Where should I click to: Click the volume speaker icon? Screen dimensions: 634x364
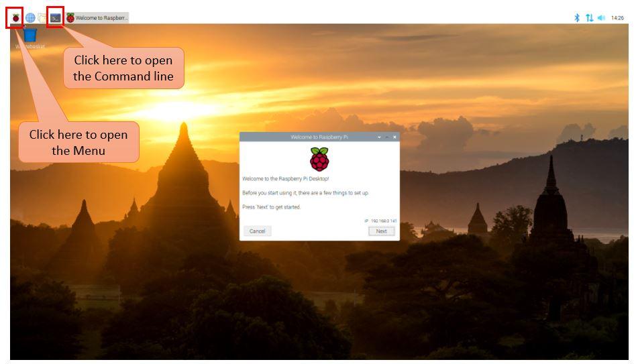coord(602,18)
